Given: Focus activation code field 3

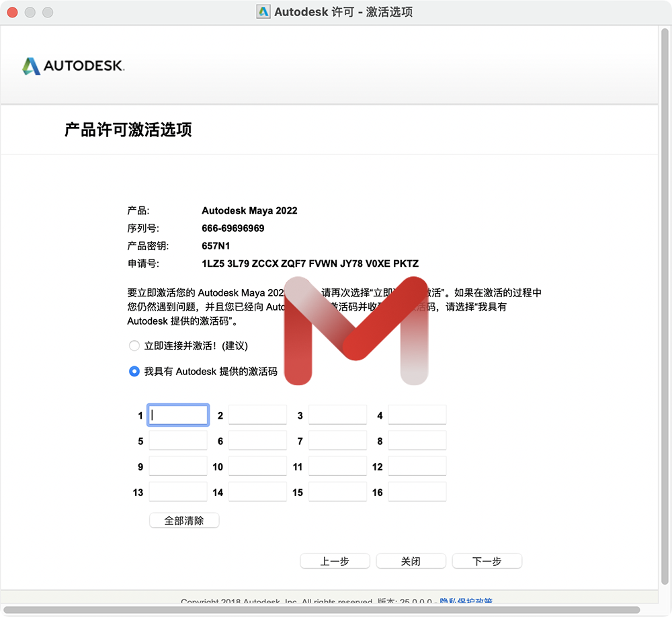Looking at the screenshot, I should click(x=338, y=415).
